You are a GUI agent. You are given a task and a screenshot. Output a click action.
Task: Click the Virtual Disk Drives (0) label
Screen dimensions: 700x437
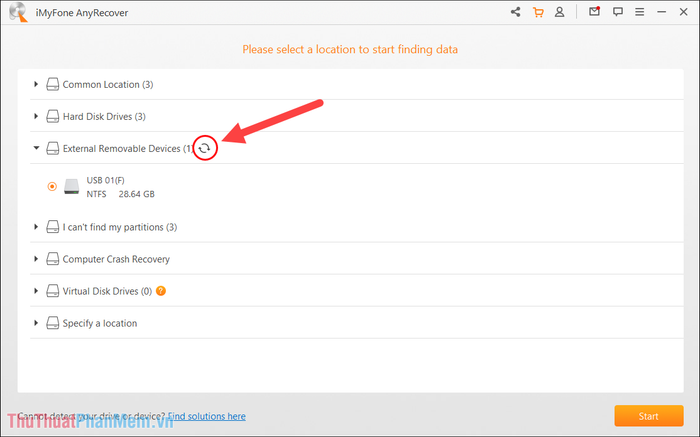click(107, 291)
